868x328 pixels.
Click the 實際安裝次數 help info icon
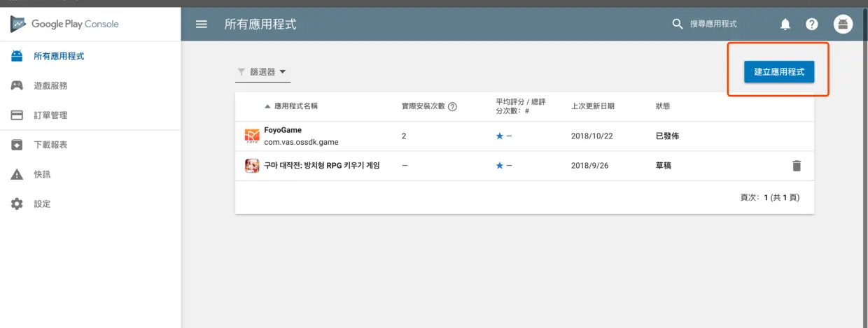point(452,106)
